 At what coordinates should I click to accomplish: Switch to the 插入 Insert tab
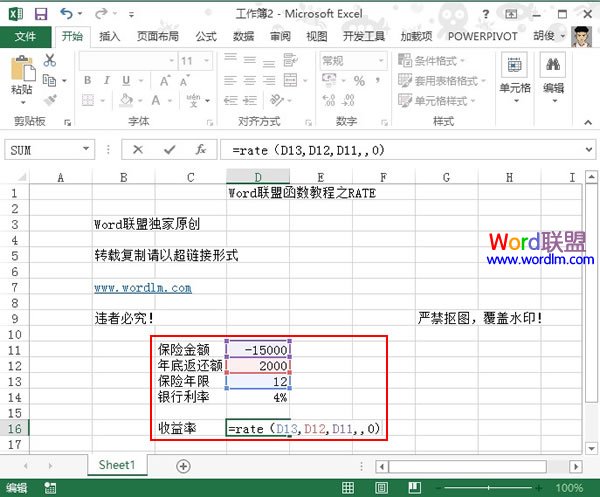coord(109,36)
